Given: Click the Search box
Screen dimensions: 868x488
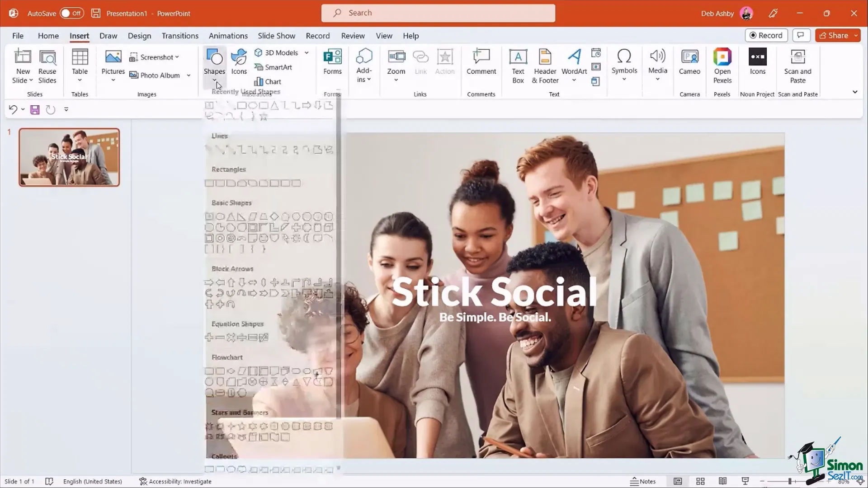Looking at the screenshot, I should pyautogui.click(x=438, y=13).
